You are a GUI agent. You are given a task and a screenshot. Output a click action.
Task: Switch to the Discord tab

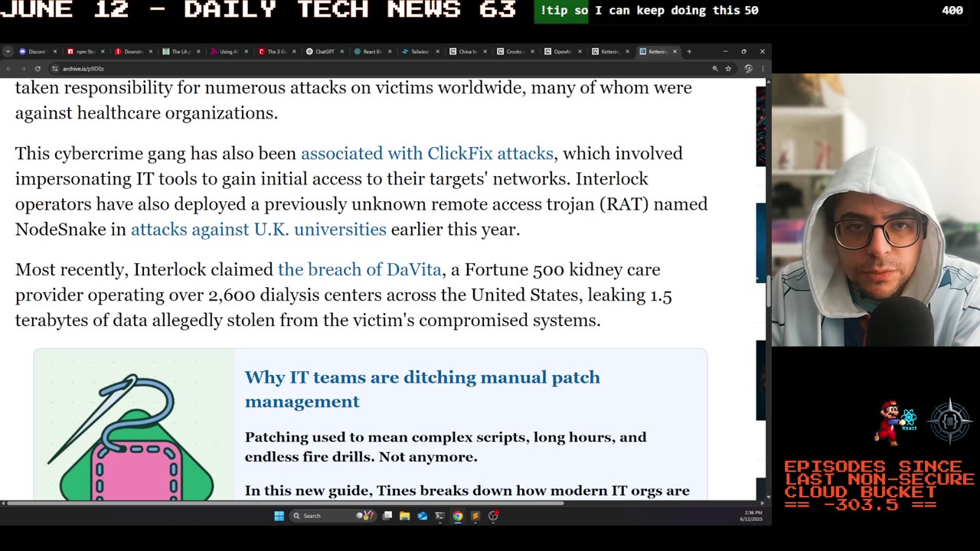(x=38, y=51)
